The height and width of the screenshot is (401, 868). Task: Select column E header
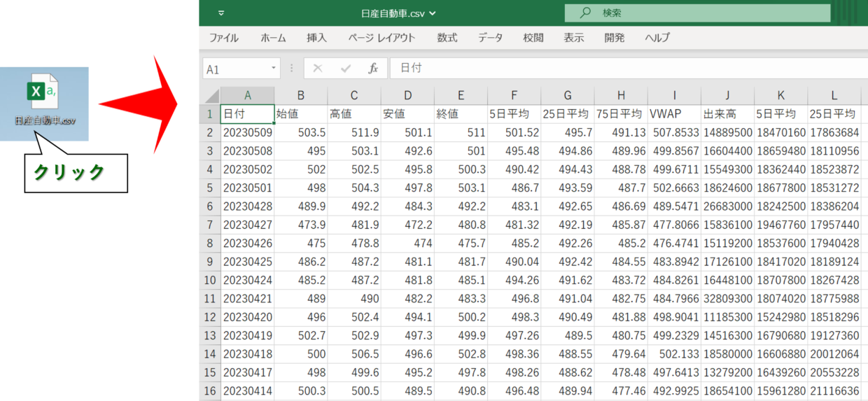tap(461, 96)
